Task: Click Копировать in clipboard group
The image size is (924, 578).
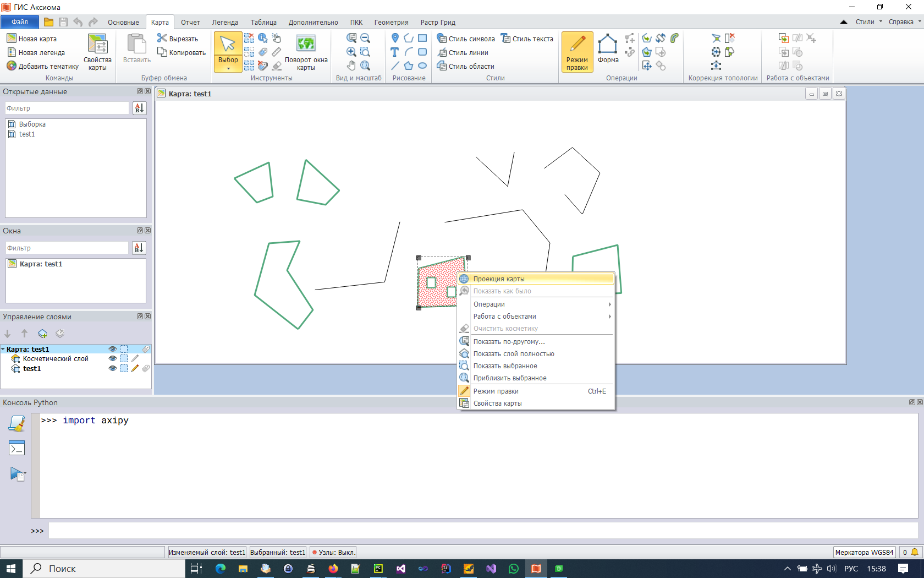Action: point(182,52)
